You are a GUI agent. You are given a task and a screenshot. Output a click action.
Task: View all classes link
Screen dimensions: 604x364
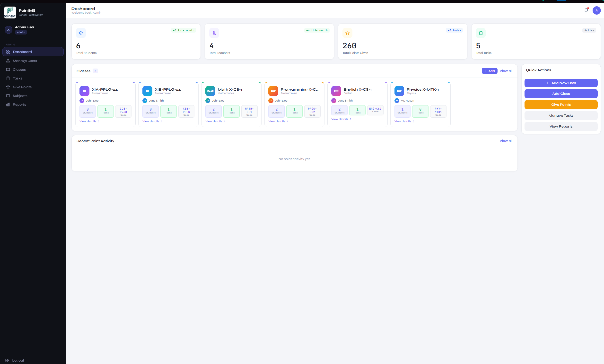pos(506,71)
